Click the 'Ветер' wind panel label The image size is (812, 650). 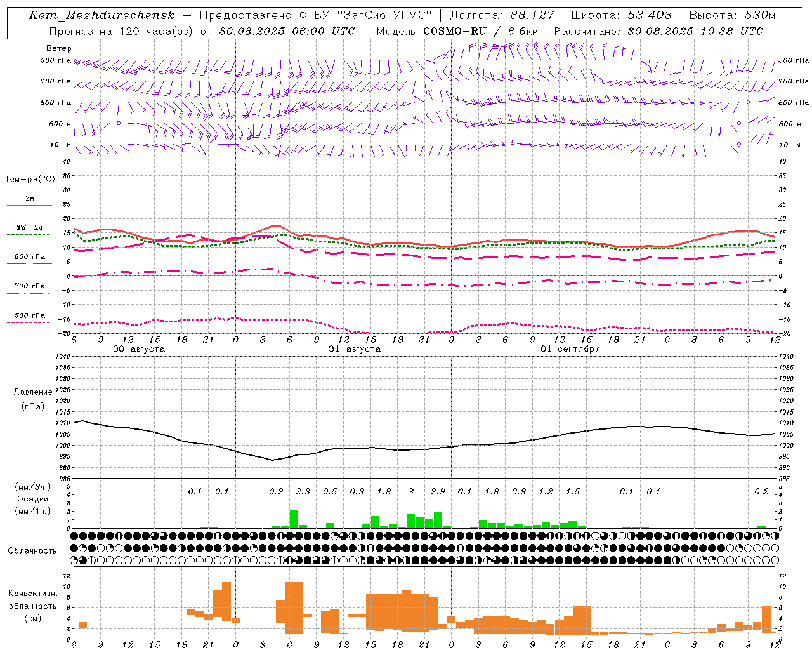tap(59, 48)
